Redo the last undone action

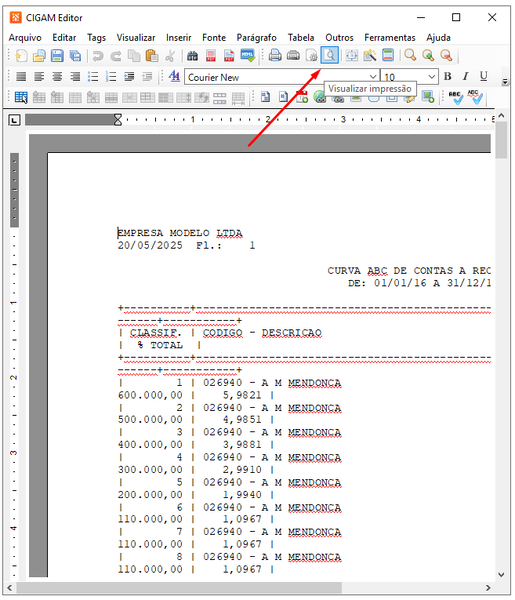pos(116,56)
